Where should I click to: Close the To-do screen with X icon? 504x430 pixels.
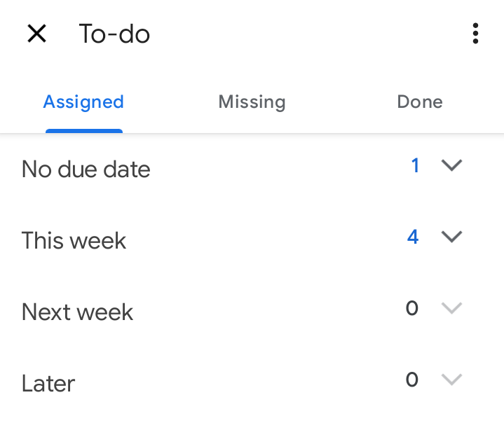[36, 34]
